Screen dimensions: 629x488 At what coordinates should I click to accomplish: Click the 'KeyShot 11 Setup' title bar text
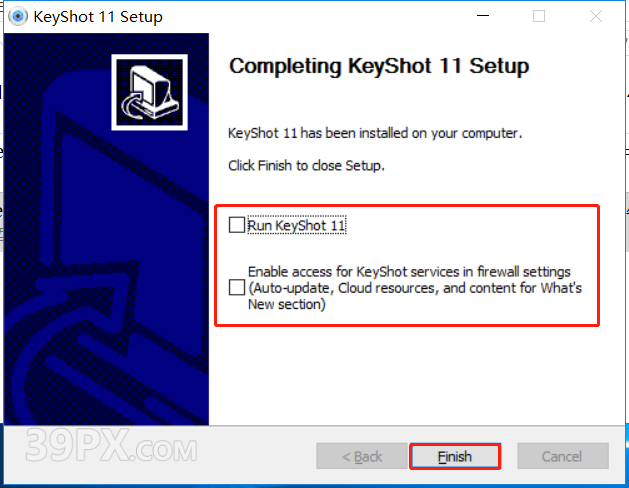point(98,17)
